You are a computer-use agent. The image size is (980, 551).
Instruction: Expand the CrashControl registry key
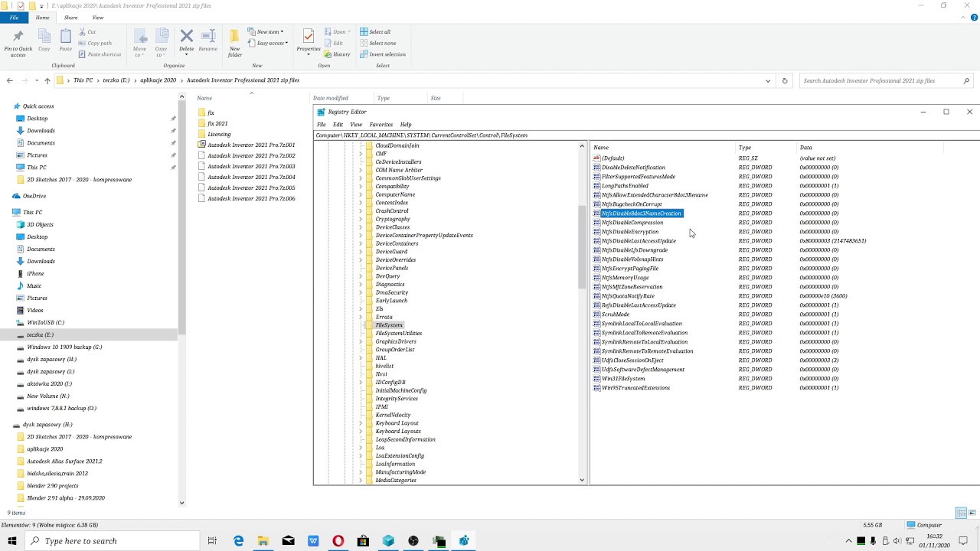pyautogui.click(x=361, y=211)
